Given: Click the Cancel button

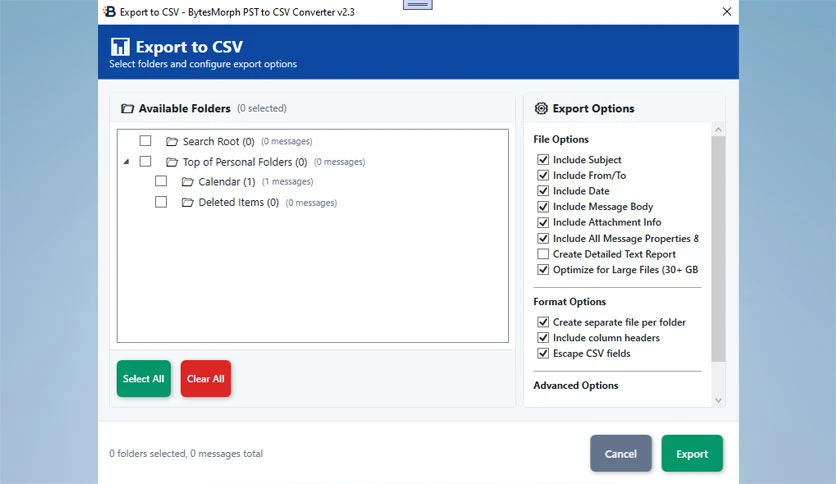Looking at the screenshot, I should (x=621, y=454).
